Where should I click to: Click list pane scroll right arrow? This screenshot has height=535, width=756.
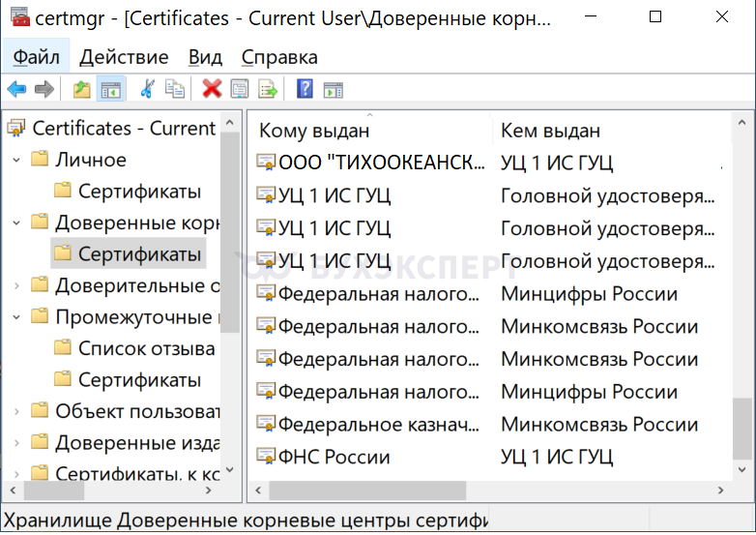(721, 490)
